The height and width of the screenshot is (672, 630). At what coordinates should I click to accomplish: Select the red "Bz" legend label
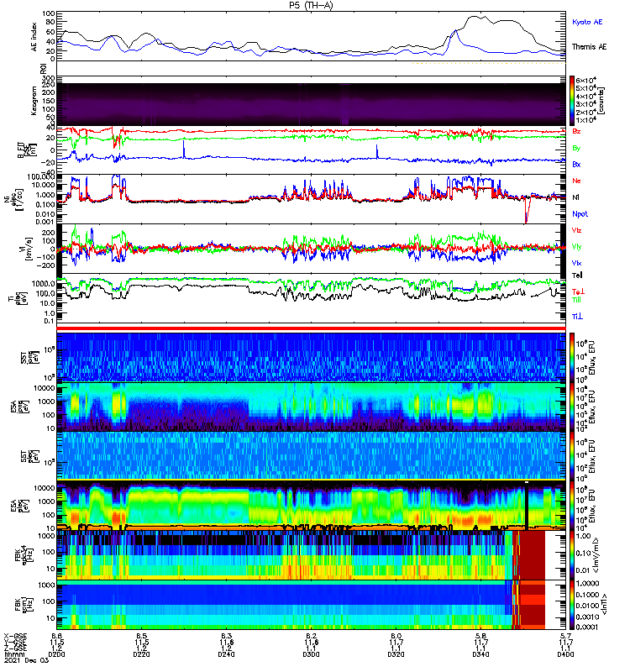tap(576, 132)
